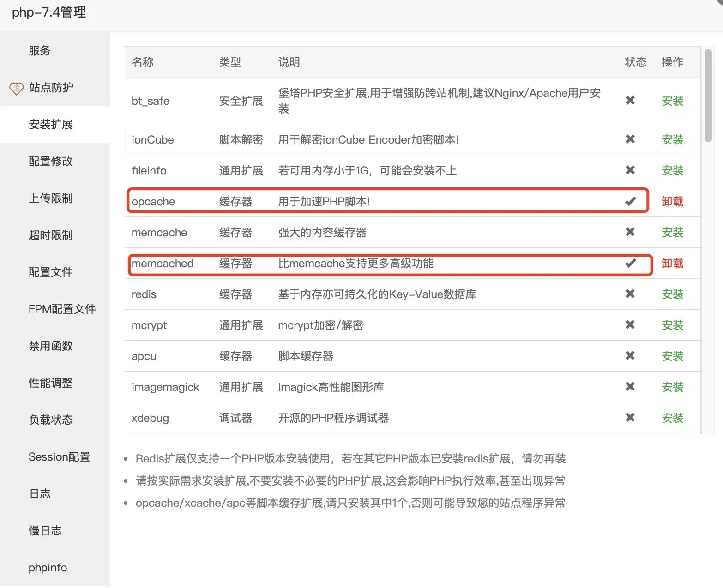Click the php-7.4管理 window title

(x=49, y=12)
